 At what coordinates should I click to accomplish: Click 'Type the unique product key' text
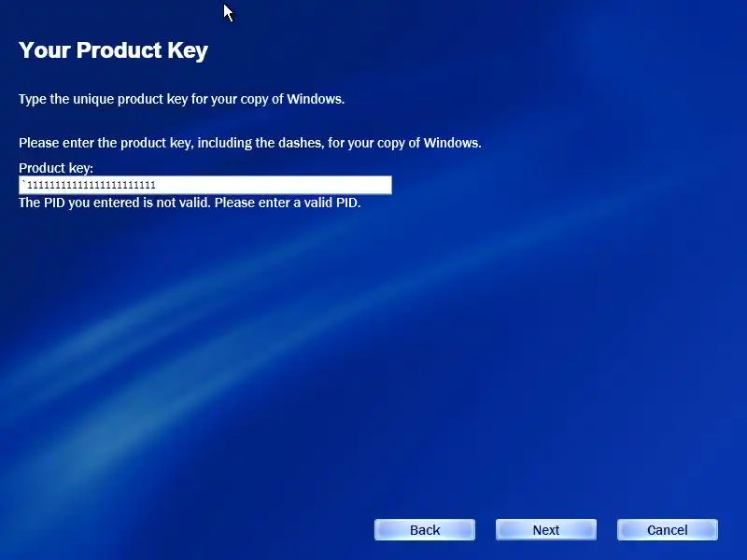(181, 99)
